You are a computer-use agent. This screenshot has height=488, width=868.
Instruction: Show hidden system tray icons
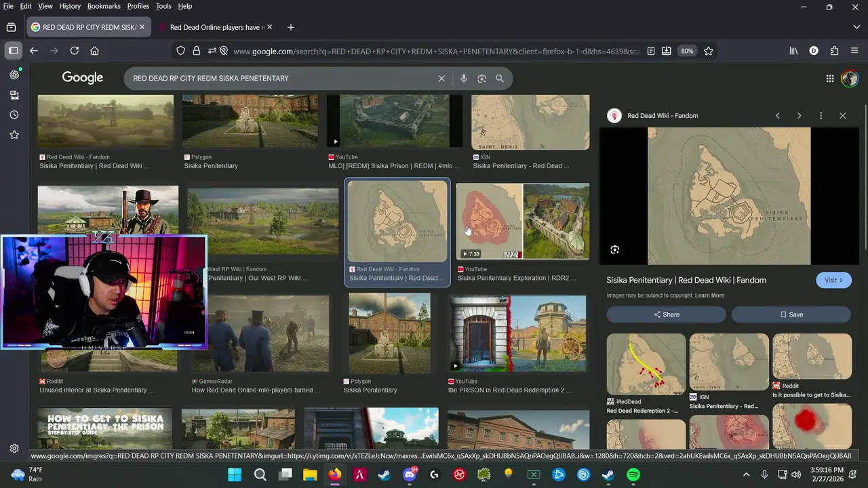pos(747,474)
